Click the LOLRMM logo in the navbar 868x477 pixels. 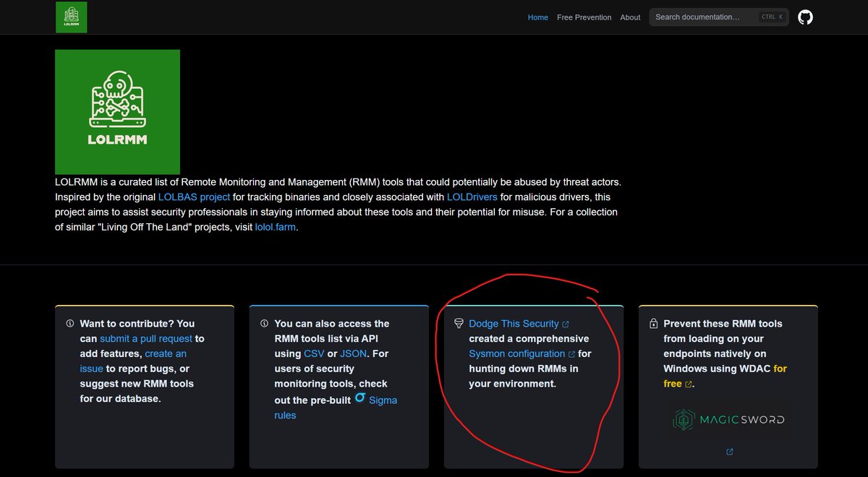(x=71, y=17)
